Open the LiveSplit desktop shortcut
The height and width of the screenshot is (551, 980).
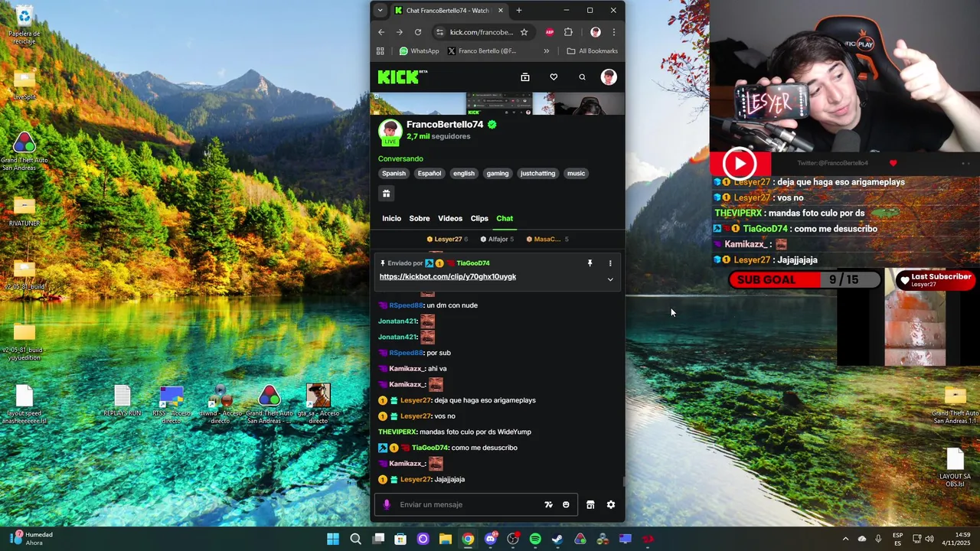tap(24, 84)
